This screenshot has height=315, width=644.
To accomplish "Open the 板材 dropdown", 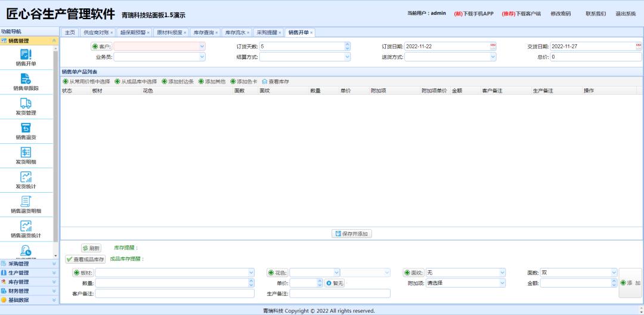I will [x=251, y=273].
